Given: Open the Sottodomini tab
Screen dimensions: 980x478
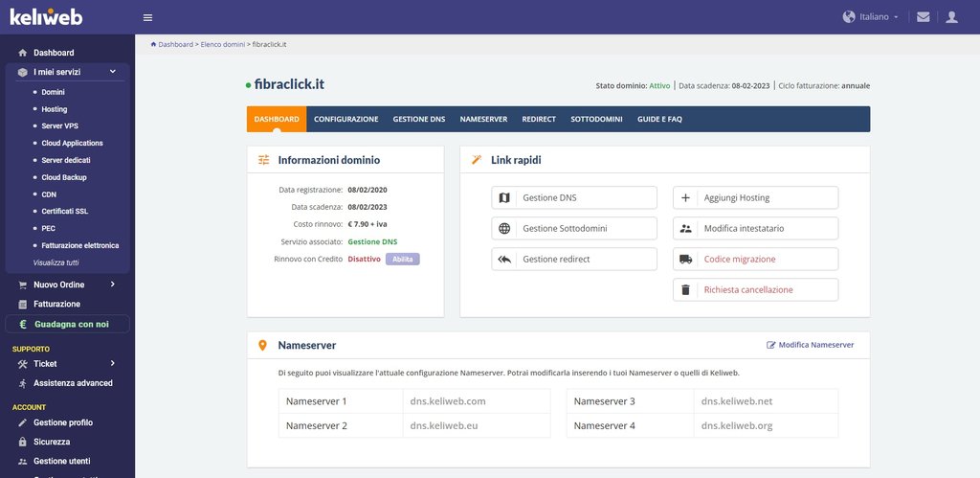Looking at the screenshot, I should tap(596, 119).
